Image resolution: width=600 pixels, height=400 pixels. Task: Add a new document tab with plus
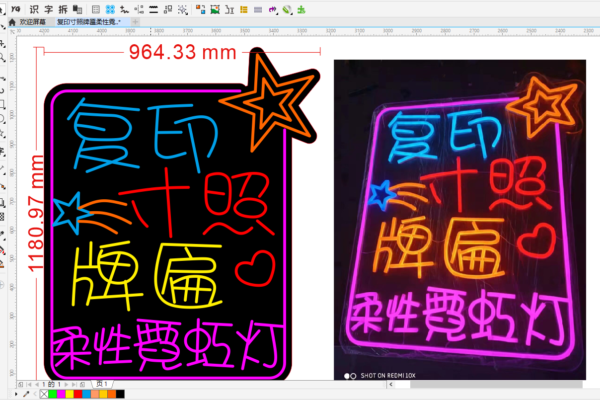coord(135,22)
